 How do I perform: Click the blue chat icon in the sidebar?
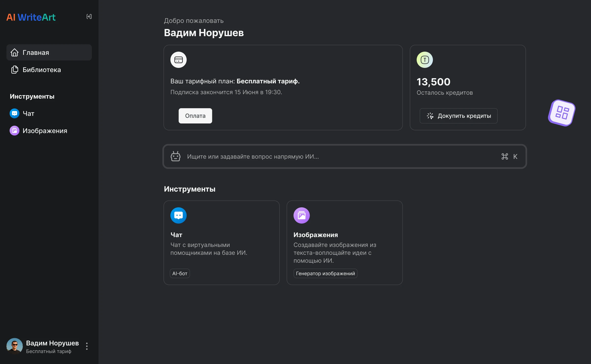[x=15, y=113]
